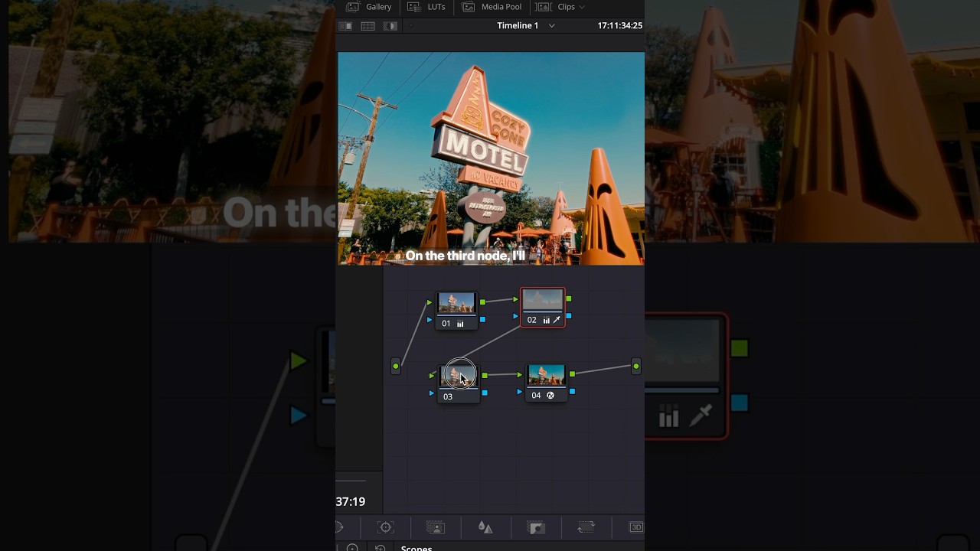Open the Gallery panel

pos(369,7)
